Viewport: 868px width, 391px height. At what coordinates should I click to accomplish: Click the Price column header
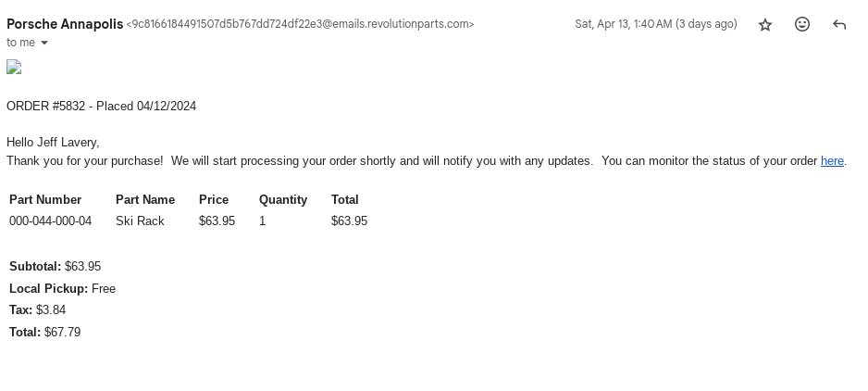coord(214,200)
